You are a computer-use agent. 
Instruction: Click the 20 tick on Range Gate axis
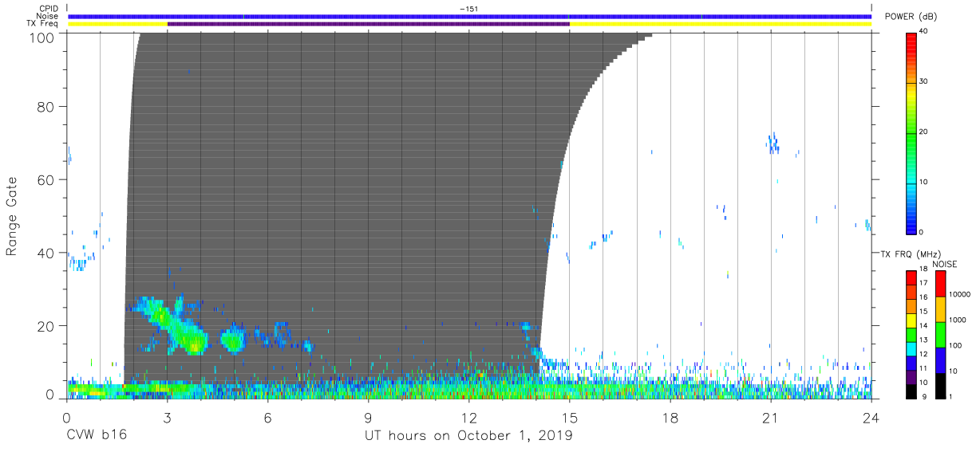click(x=45, y=325)
